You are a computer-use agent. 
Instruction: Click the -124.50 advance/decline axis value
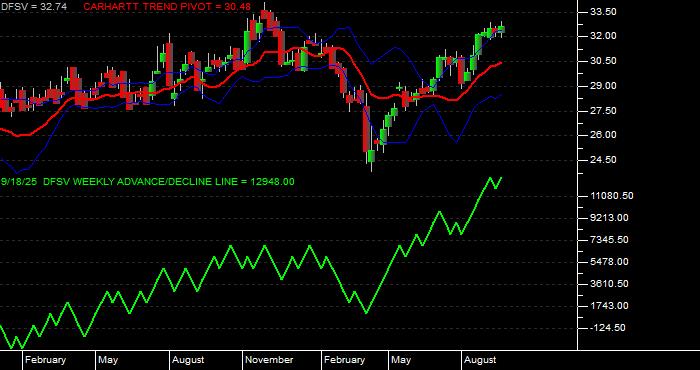click(x=608, y=328)
